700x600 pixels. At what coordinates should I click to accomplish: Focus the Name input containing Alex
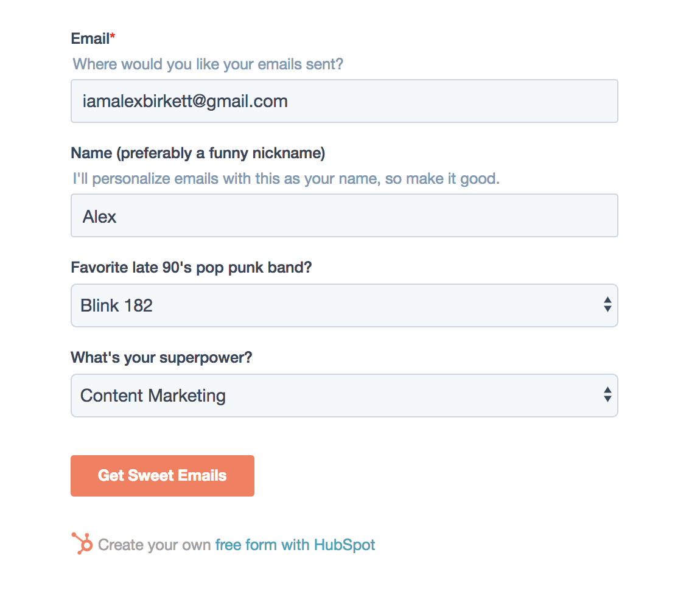pyautogui.click(x=344, y=215)
